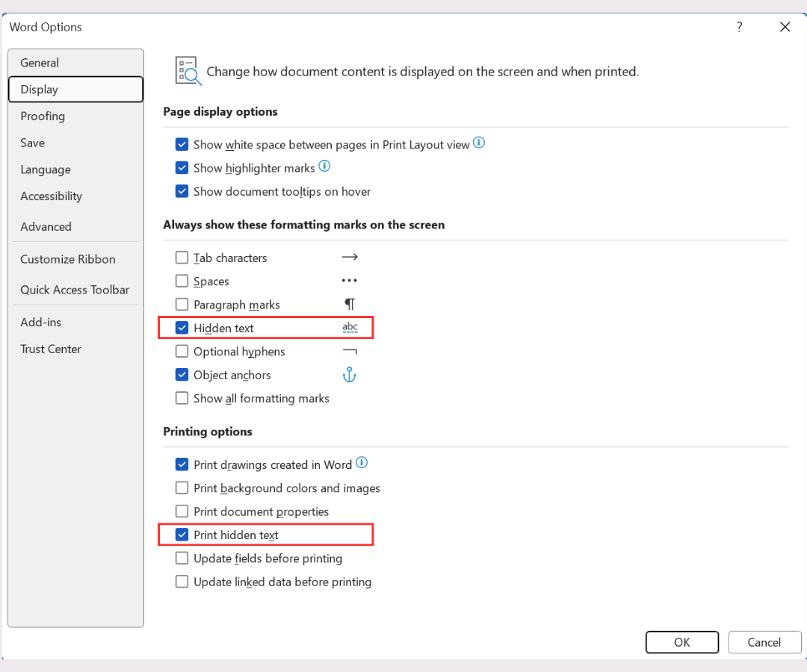Toggle Show highlighter marks checkbox
Screen dimensions: 807x672
coord(182,167)
